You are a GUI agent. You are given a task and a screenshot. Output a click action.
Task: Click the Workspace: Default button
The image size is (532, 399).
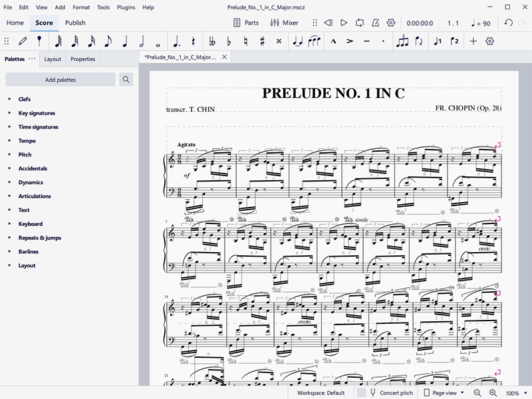click(321, 393)
